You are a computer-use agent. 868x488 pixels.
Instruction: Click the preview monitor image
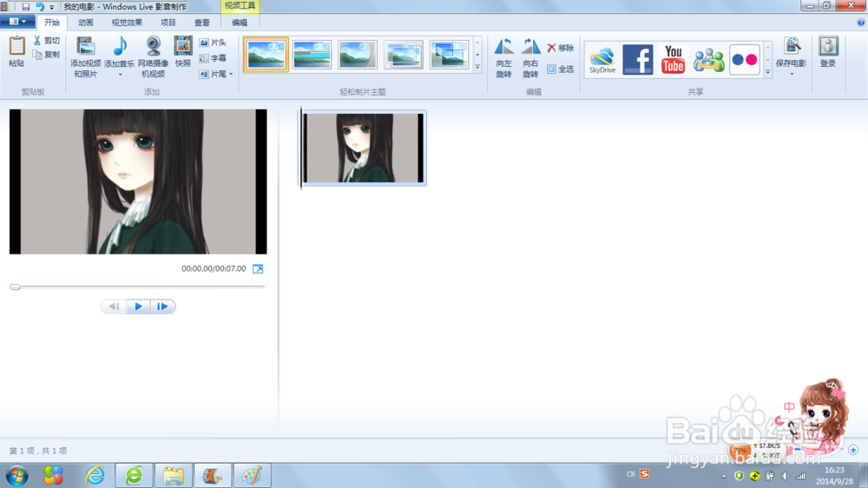[x=138, y=181]
